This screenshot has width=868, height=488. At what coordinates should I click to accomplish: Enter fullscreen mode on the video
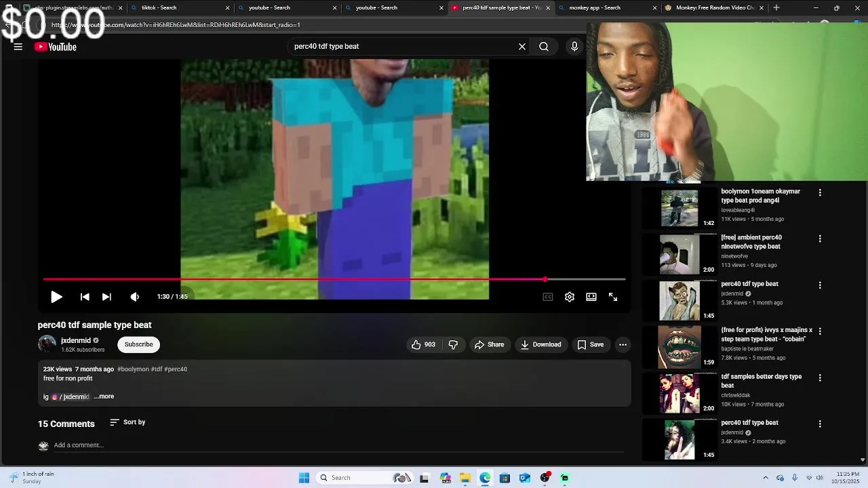click(x=613, y=297)
